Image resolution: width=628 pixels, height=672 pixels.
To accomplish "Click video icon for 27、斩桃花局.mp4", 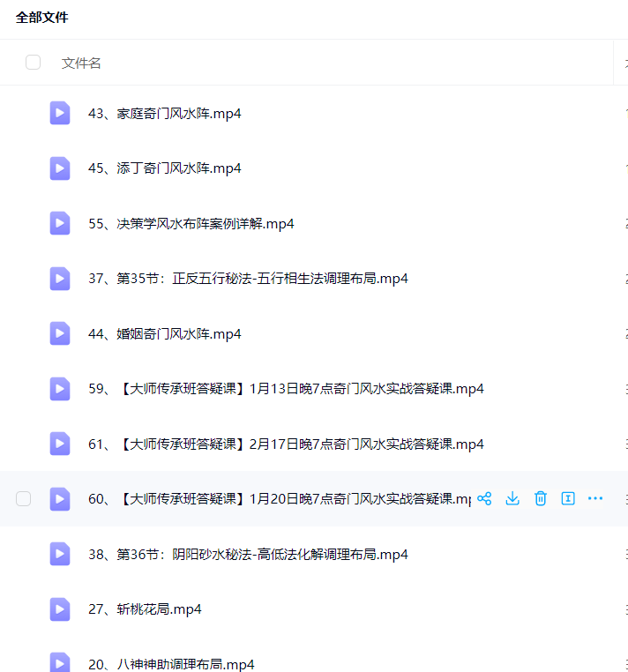I will 60,609.
